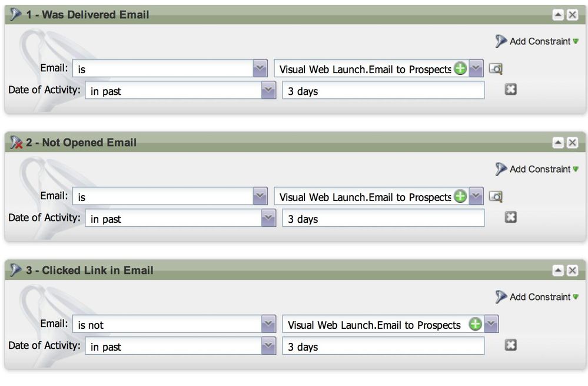588x386 pixels.
Task: Collapse the Clicked Link in Email filter panel
Action: tap(557, 270)
